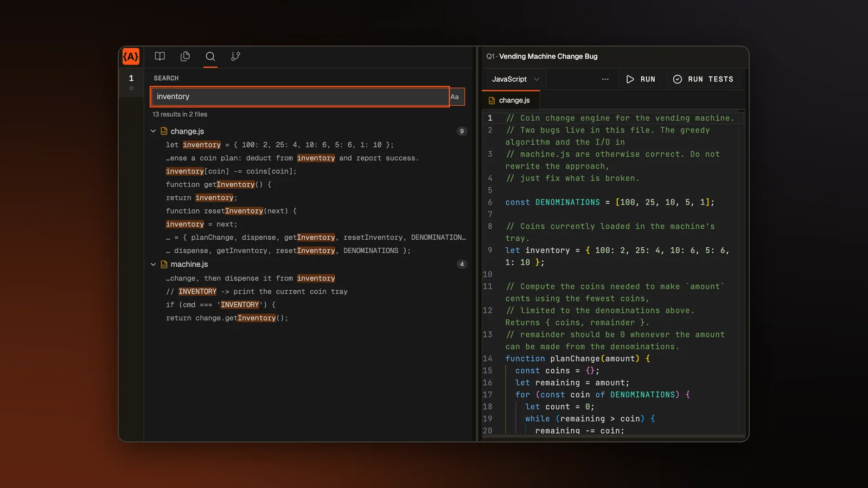Screen dimensions: 868x488
Task: Click code line 'const DENOMINATIONS = [100, 25, 10, 5, 1];'
Action: 610,202
